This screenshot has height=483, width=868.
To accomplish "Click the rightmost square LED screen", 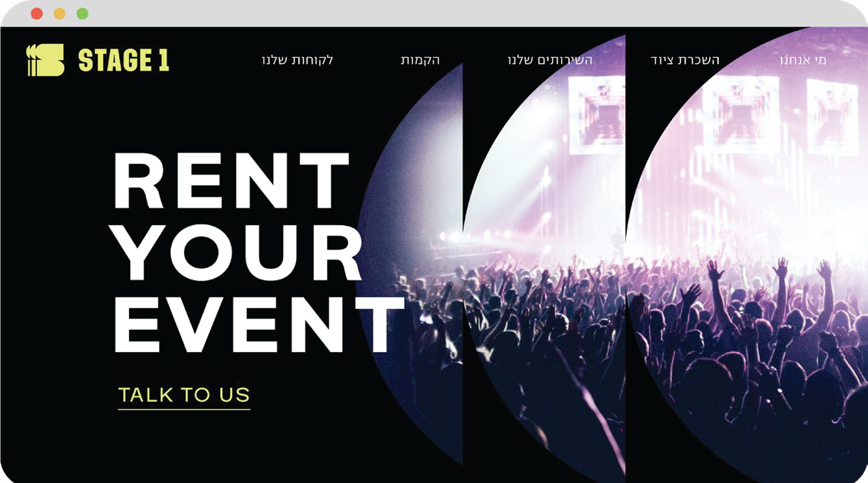I will (832, 117).
